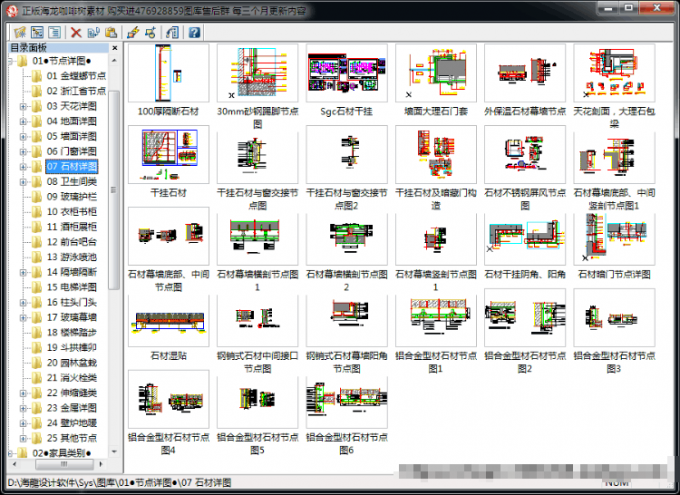Toggle the thumbnail view toolbar icon
Screen dimensions: 680x495
tap(37, 32)
